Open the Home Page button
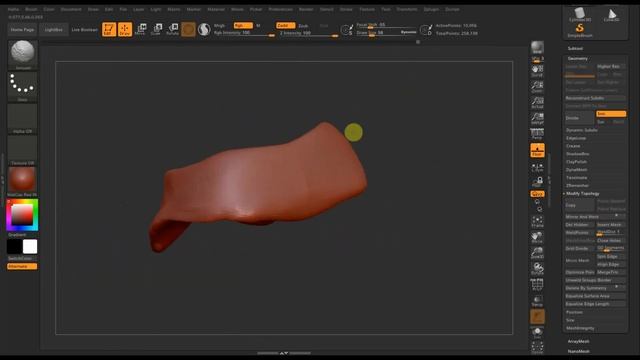Viewport: 640px width, 360px height. click(x=22, y=30)
